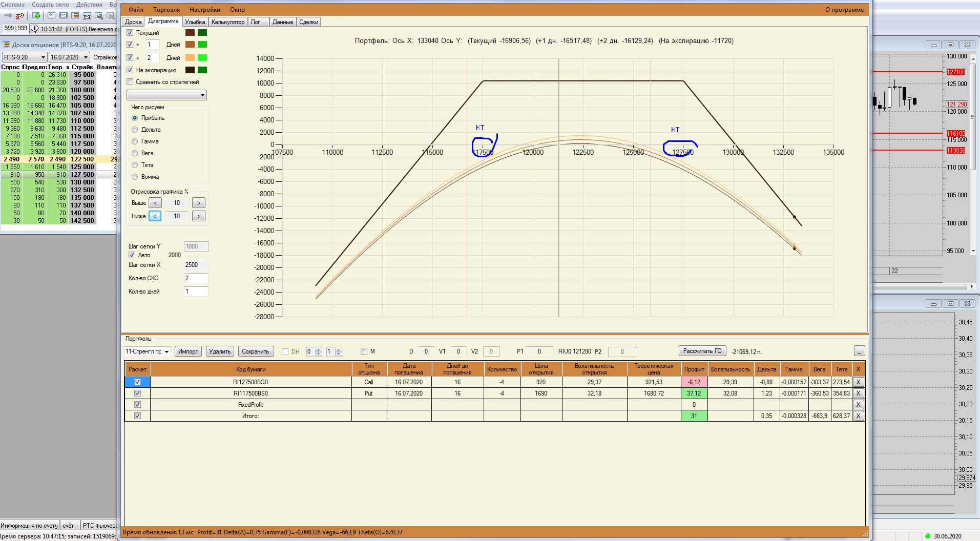Click the options board title icon
This screenshot has width=980, height=541.
click(7, 45)
